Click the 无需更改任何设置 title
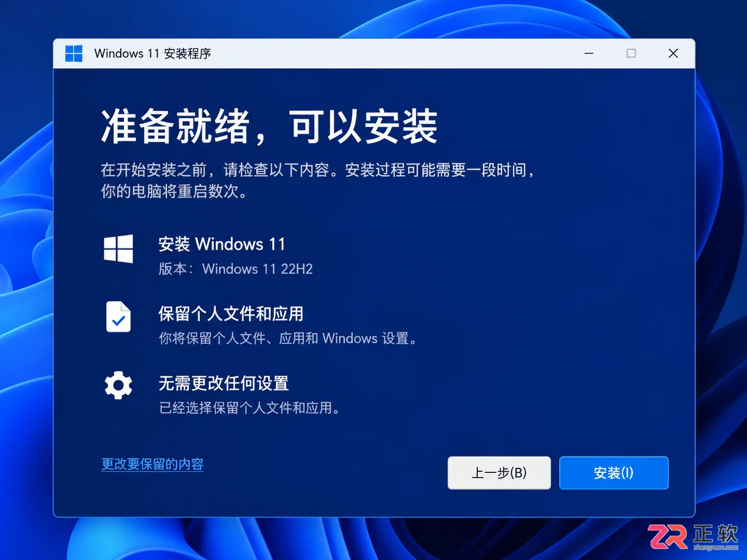This screenshot has height=560, width=747. [224, 383]
